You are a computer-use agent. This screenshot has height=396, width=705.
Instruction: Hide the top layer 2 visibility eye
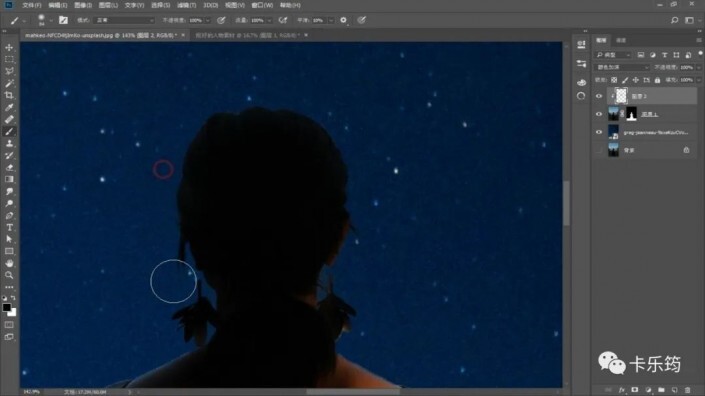pos(598,96)
